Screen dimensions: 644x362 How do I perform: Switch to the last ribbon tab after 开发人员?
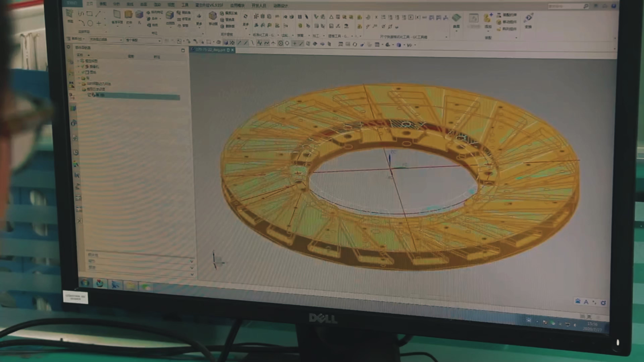[x=281, y=6]
